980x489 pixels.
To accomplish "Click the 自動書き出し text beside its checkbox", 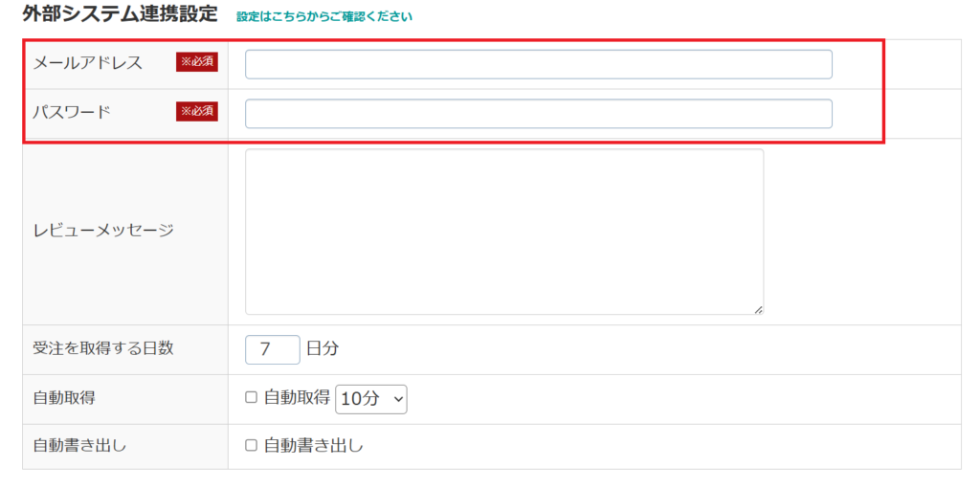I will coord(314,445).
